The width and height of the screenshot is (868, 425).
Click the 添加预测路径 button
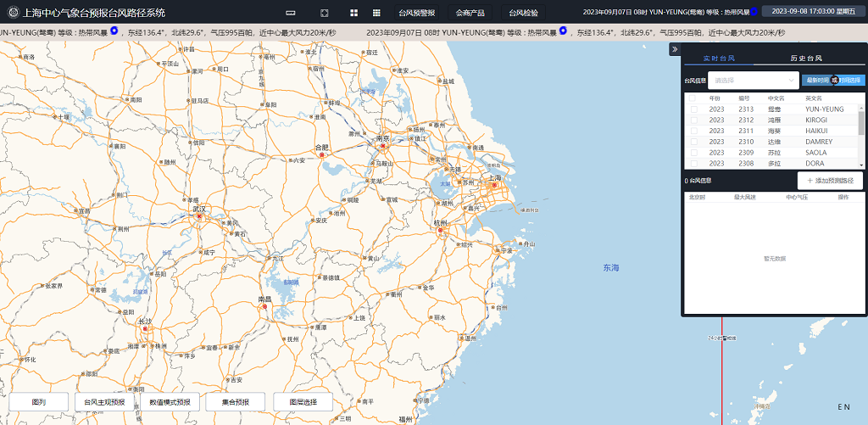pos(830,181)
